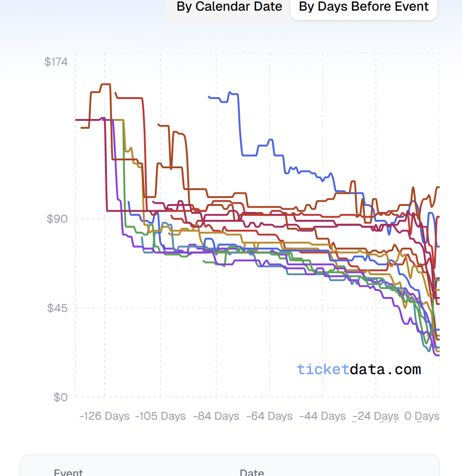Switch to By Calendar Date view
Viewport: 462px width, 476px height.
(229, 7)
